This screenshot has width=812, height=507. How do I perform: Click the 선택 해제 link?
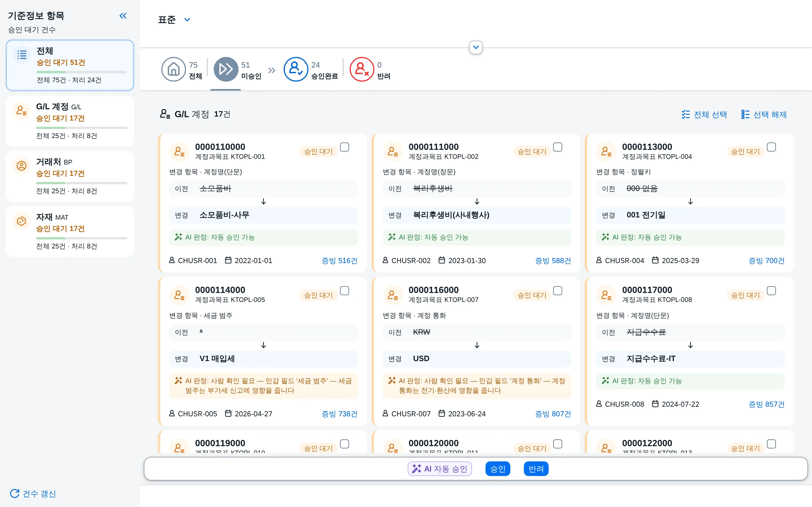[x=764, y=115]
